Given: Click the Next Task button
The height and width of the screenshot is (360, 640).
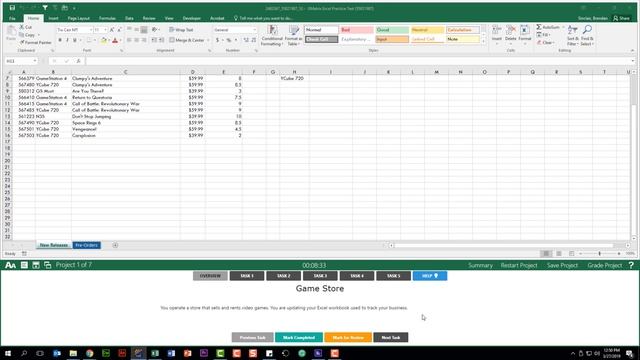Looking at the screenshot, I should coord(391,338).
